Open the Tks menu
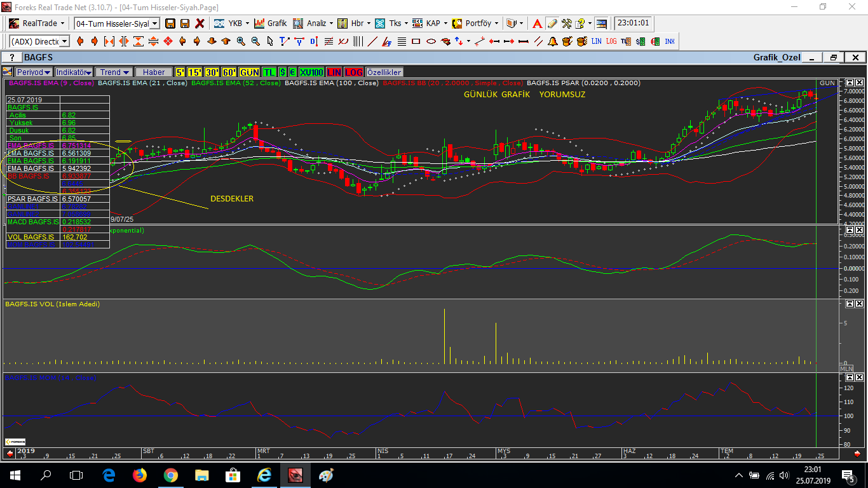This screenshot has height=488, width=868. pyautogui.click(x=391, y=24)
